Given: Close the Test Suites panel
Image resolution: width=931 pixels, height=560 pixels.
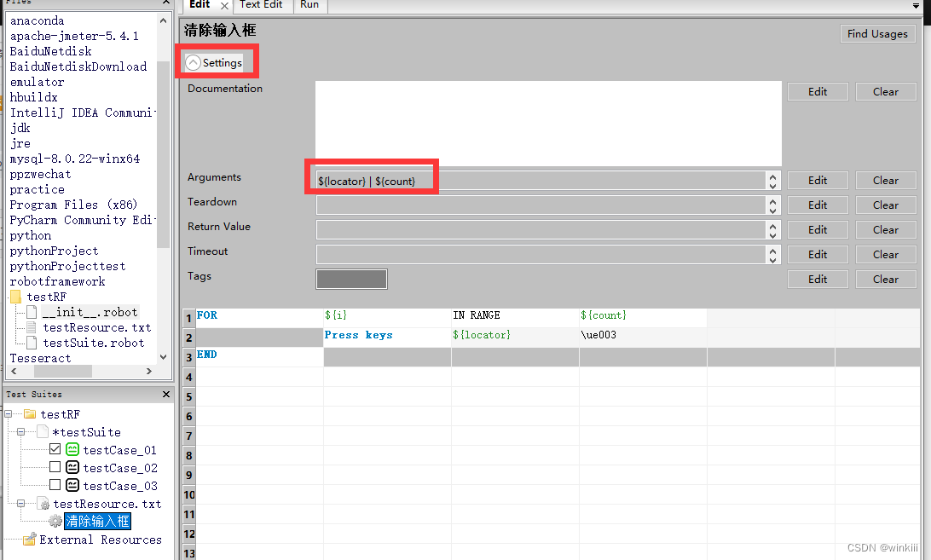Looking at the screenshot, I should (x=166, y=394).
